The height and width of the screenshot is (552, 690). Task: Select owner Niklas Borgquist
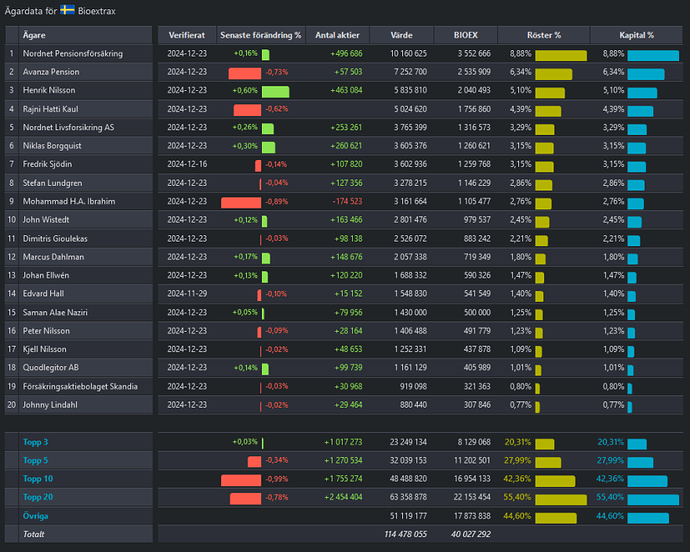click(x=52, y=146)
